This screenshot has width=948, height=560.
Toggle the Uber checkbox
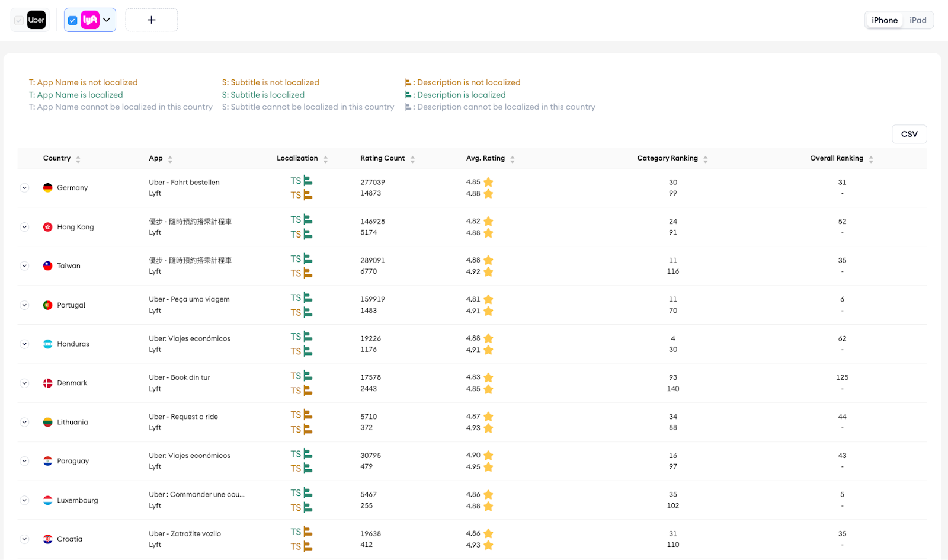point(19,21)
